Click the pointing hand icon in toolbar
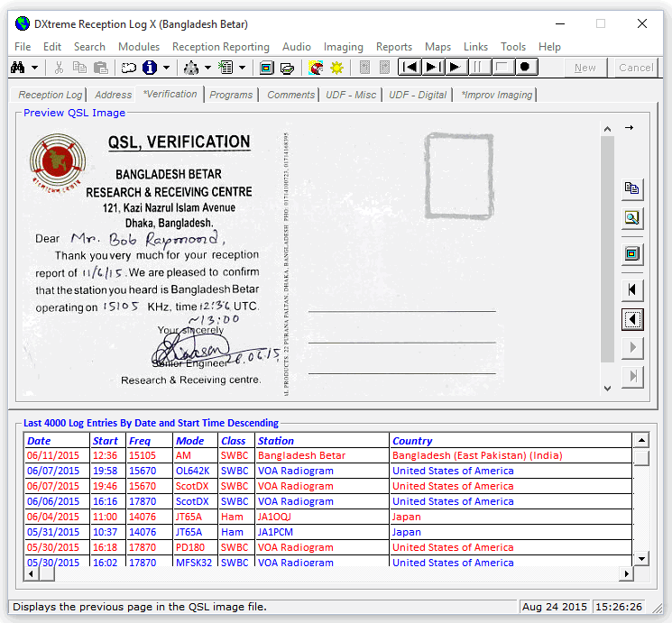672x623 pixels. [x=128, y=68]
